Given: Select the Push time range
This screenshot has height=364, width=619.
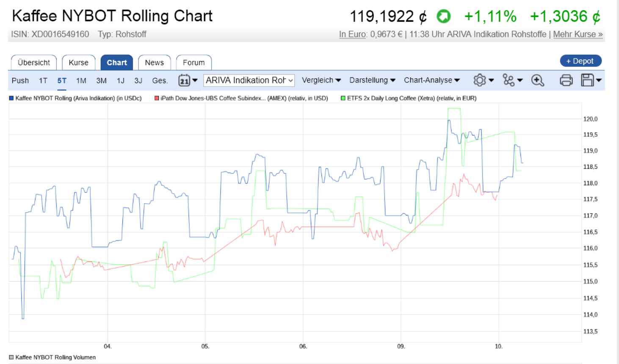Looking at the screenshot, I should point(20,80).
